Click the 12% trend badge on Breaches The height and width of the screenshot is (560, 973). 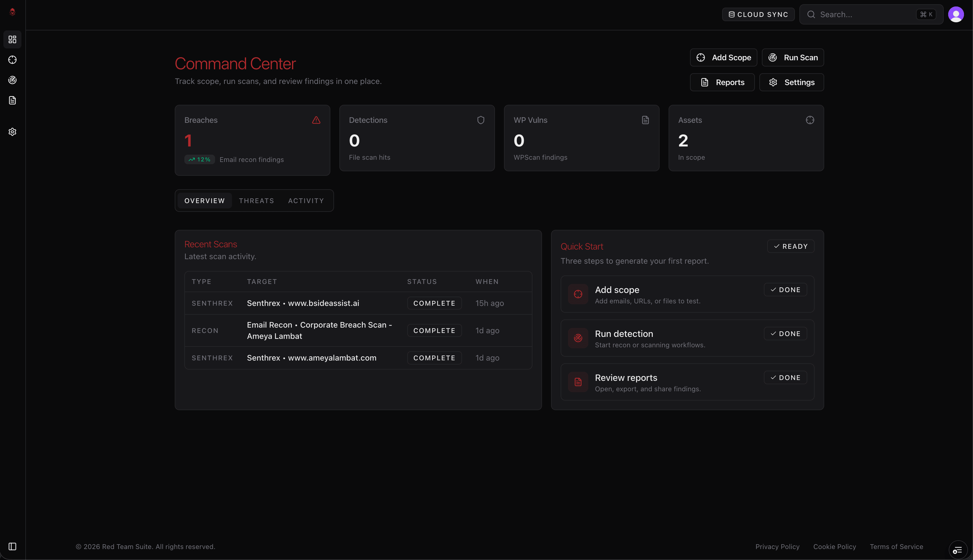pyautogui.click(x=199, y=159)
